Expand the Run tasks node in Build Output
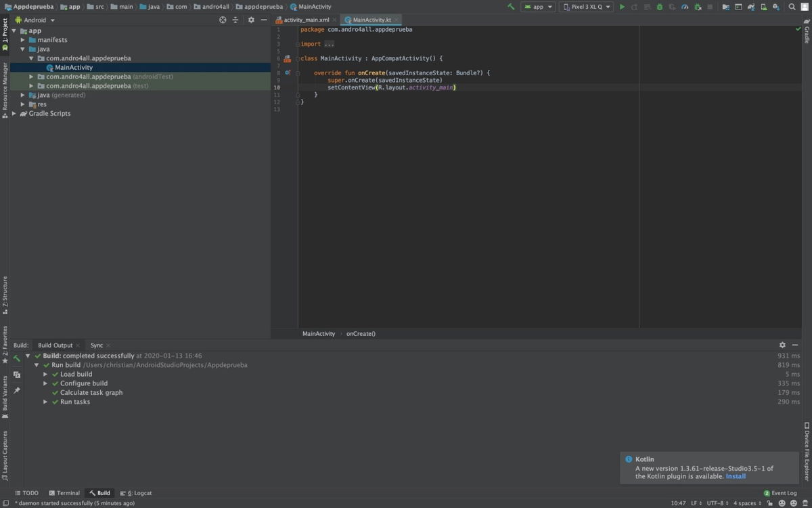The width and height of the screenshot is (812, 508). pos(45,401)
